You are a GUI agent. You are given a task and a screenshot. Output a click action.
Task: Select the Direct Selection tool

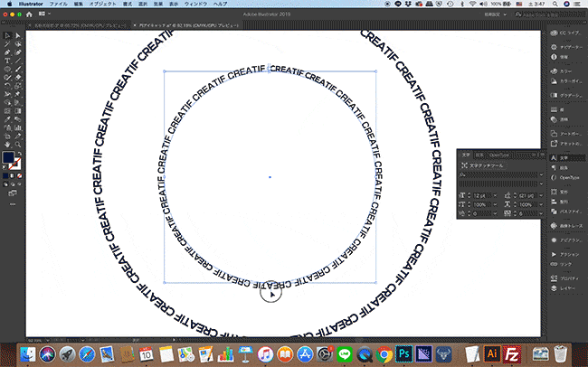coord(17,35)
